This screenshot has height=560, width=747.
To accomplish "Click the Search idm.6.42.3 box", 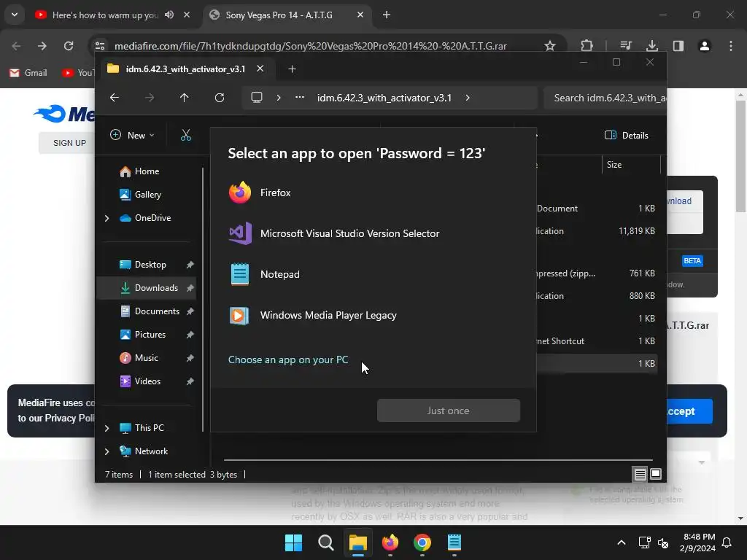I will (605, 98).
